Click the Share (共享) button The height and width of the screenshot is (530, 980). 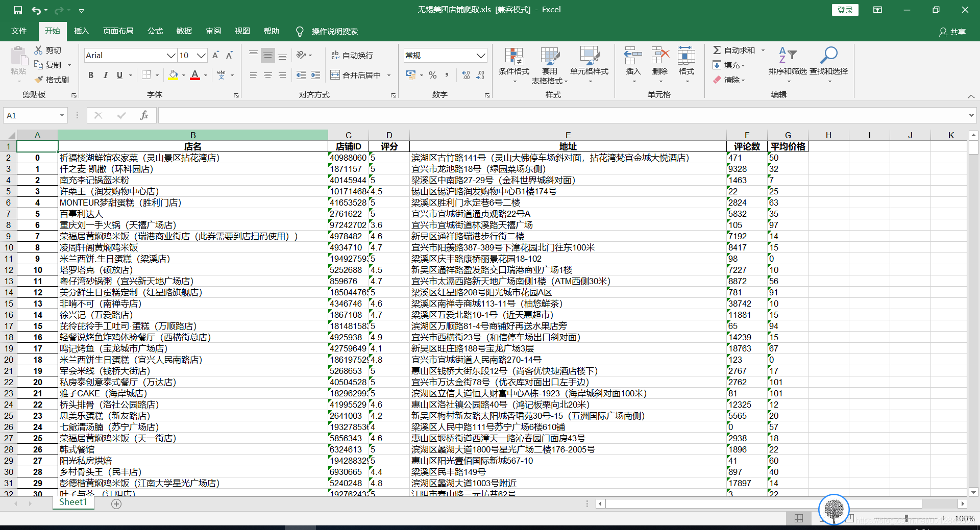pyautogui.click(x=952, y=32)
